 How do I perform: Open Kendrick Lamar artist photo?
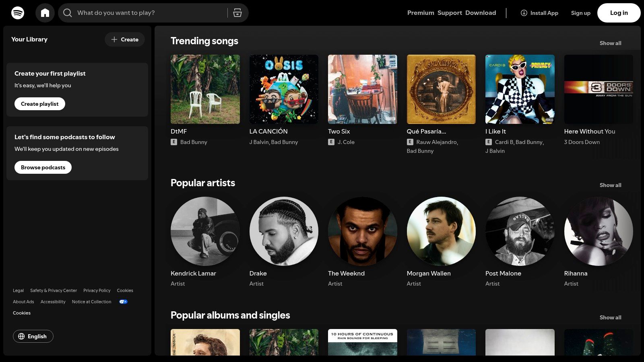tap(205, 231)
